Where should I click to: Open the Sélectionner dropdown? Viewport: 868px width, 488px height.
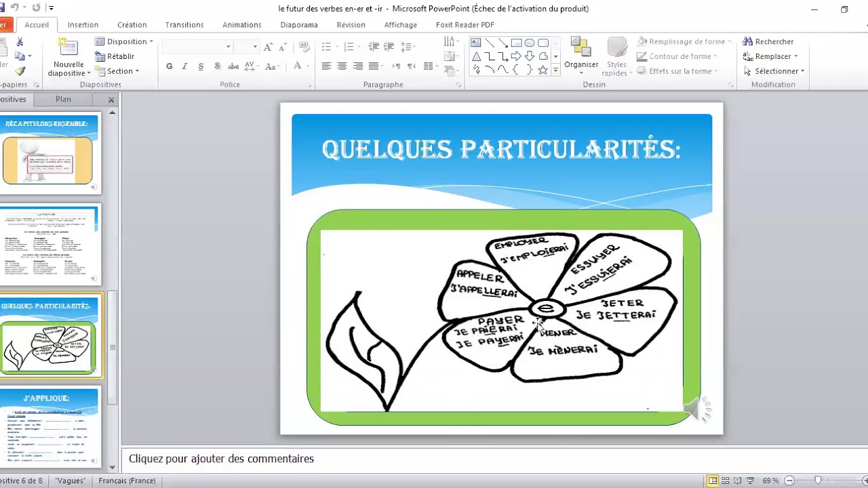click(x=774, y=71)
